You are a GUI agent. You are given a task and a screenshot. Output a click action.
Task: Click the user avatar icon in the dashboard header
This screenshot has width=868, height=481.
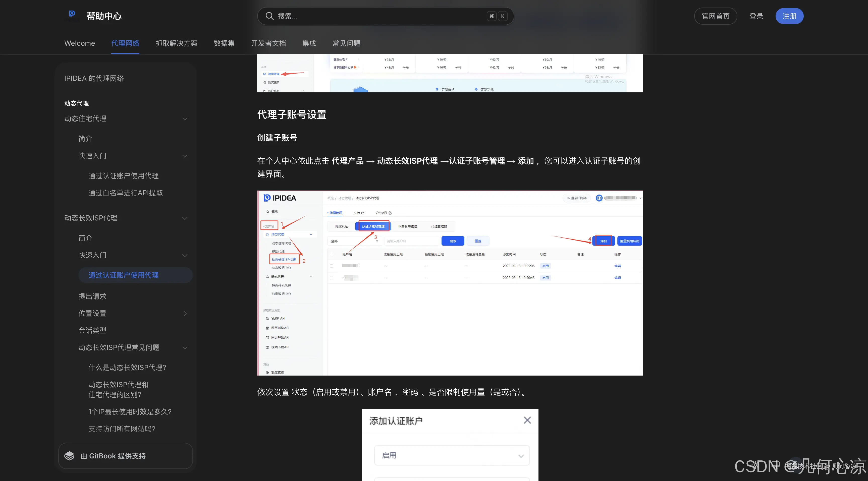599,198
